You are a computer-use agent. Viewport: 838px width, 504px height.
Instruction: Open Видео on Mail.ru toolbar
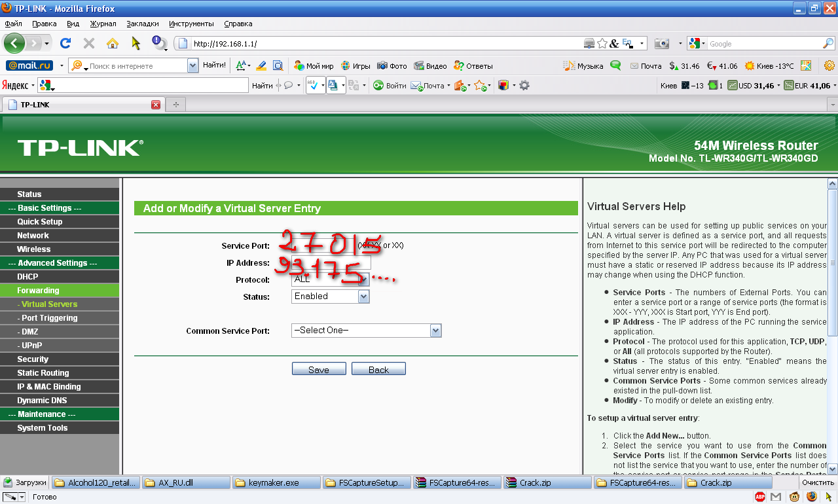click(430, 65)
